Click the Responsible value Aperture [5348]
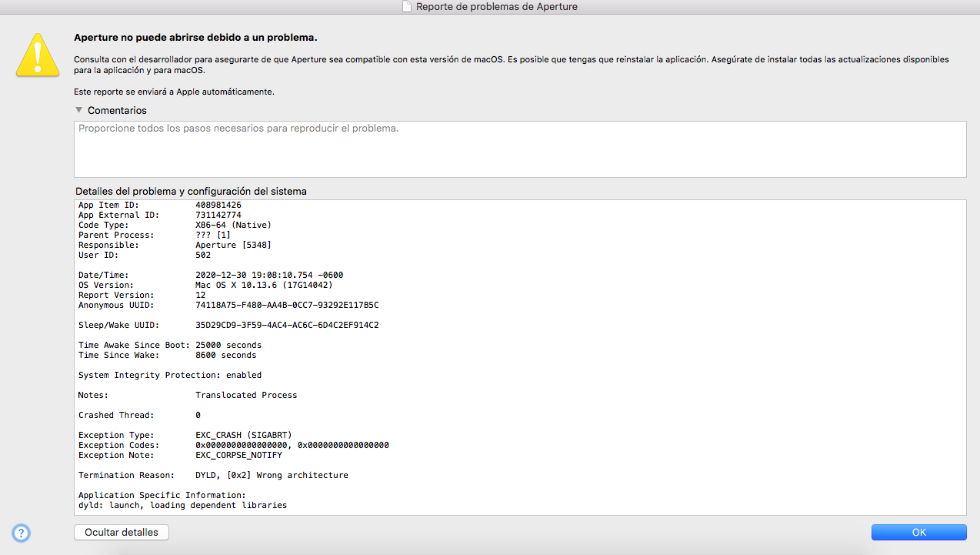This screenshot has height=555, width=980. point(234,246)
